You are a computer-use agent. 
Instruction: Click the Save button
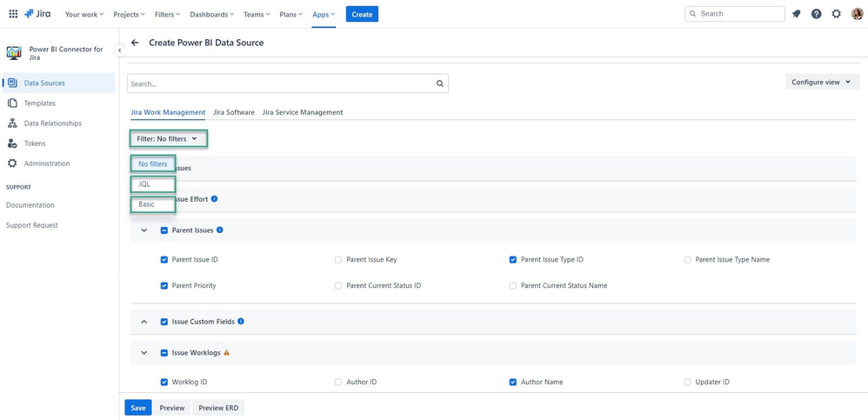(x=137, y=408)
